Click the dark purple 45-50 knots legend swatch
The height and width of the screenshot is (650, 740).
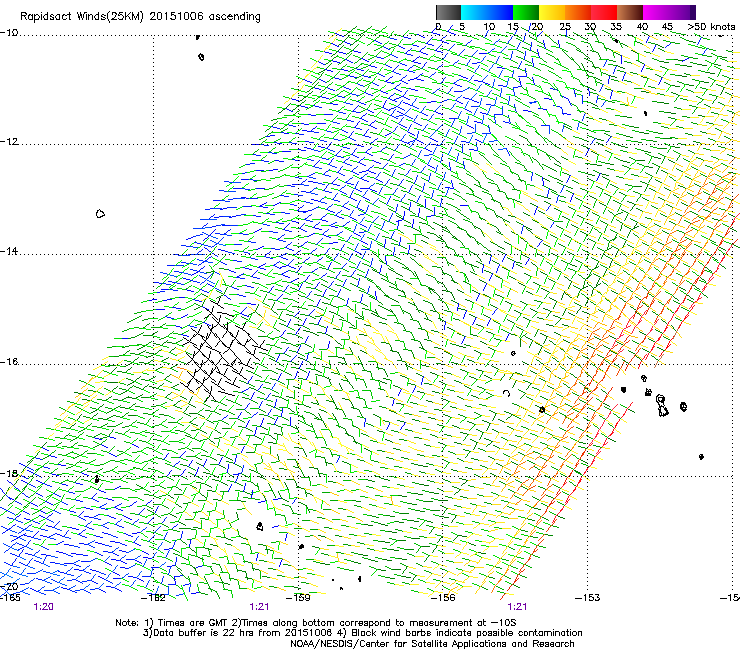click(682, 12)
